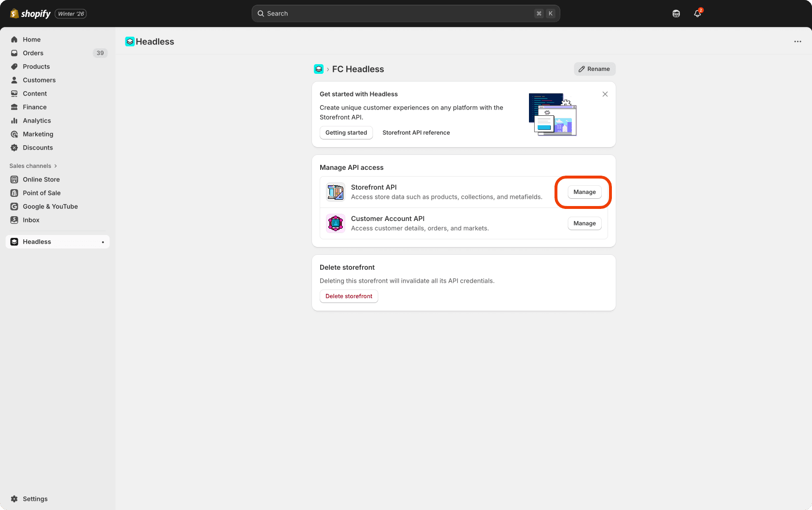This screenshot has width=812, height=510.
Task: Click the Online Store icon
Action: click(14, 179)
